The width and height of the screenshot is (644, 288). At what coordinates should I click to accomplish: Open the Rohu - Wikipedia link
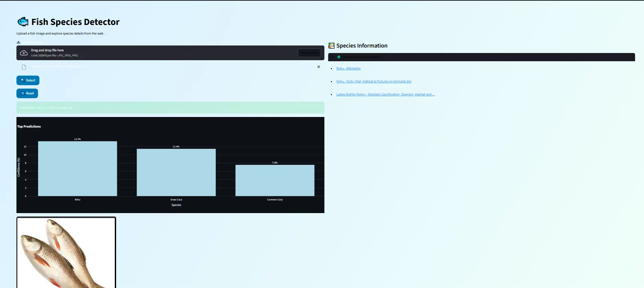tap(348, 68)
